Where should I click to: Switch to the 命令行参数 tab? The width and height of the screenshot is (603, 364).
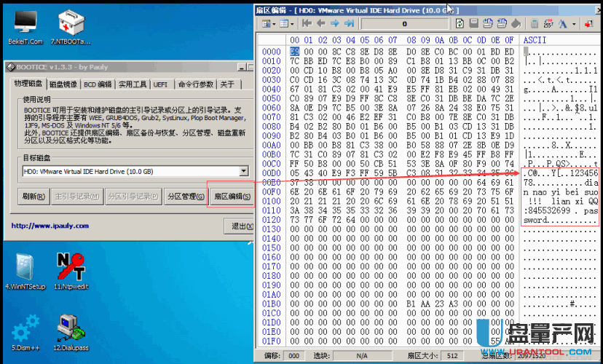click(x=196, y=84)
